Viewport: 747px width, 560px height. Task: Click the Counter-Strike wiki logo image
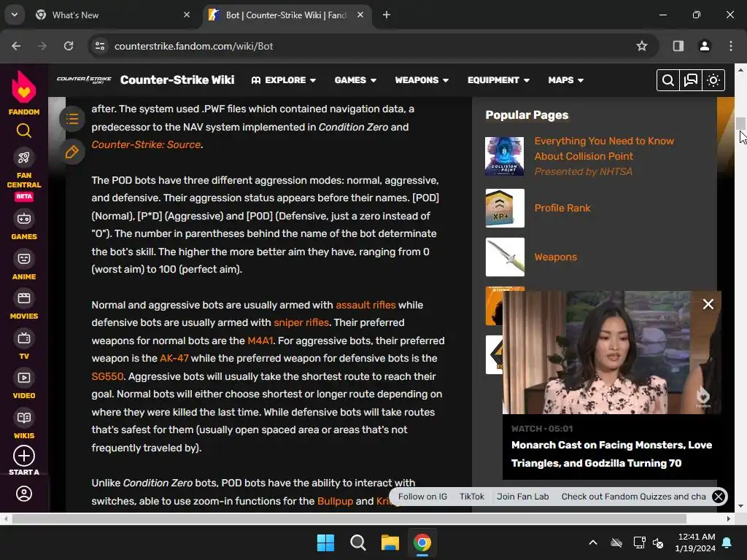84,79
